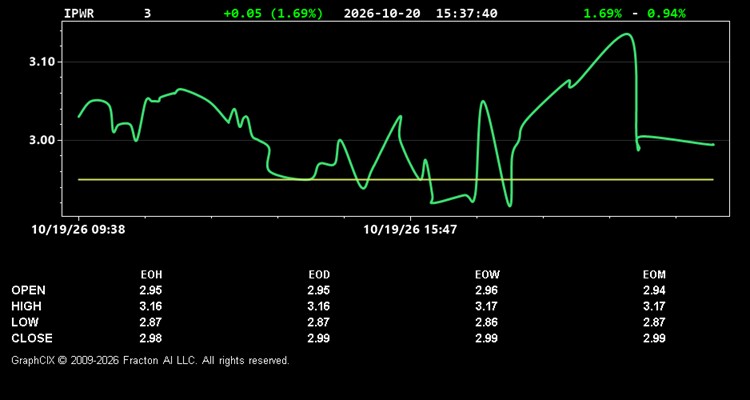Click the 10/19/26 15:47 axis label
This screenshot has height=400, width=750.
tap(410, 229)
